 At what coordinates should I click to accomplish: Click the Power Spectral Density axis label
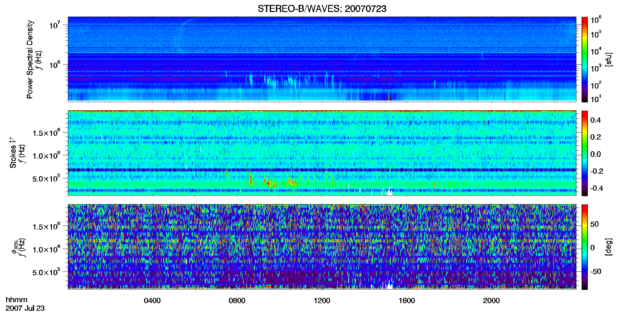coord(30,59)
